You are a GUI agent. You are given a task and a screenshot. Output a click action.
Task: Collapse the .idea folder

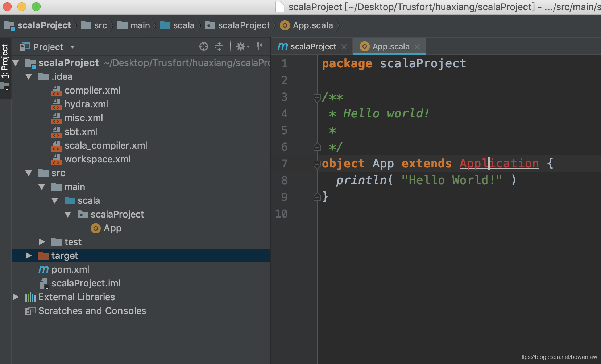(x=29, y=77)
